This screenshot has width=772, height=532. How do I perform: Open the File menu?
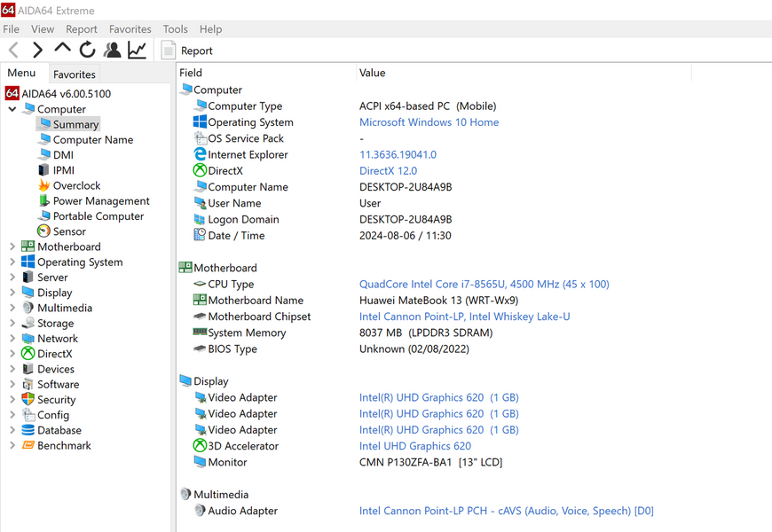tap(11, 29)
